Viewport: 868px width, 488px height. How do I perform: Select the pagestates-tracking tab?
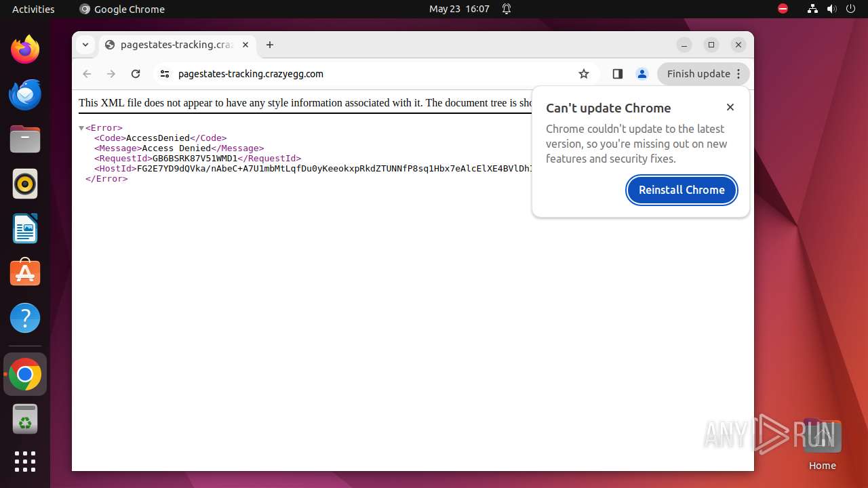pos(176,45)
